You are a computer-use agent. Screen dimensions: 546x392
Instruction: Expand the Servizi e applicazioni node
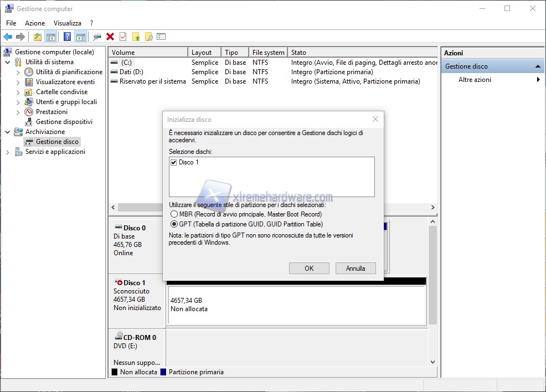[8, 152]
